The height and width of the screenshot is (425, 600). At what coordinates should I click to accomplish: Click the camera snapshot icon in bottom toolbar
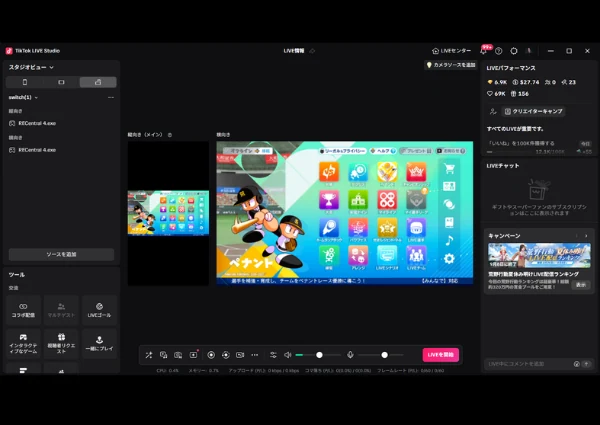(x=178, y=355)
